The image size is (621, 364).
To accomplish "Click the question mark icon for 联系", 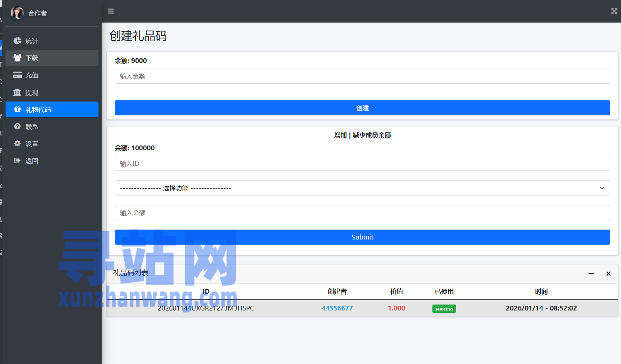I will 17,126.
